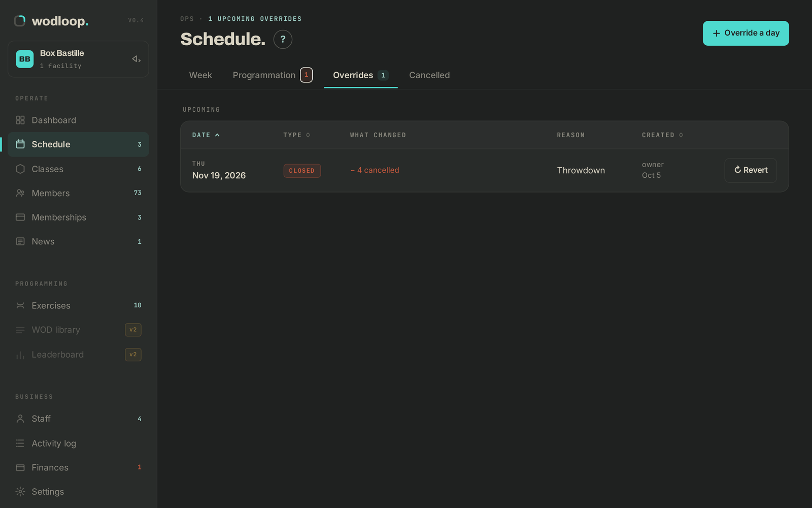Screen dimensions: 812x508
Task: Click the Schedule calendar icon
Action: pos(20,144)
